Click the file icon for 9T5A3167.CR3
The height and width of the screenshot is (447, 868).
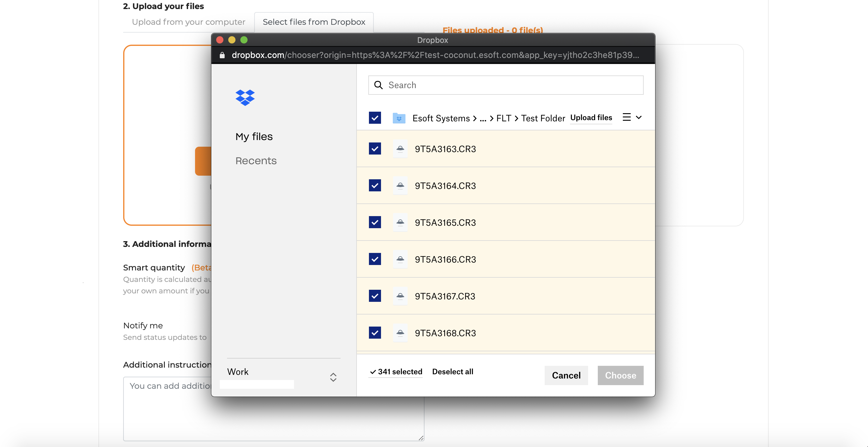400,296
